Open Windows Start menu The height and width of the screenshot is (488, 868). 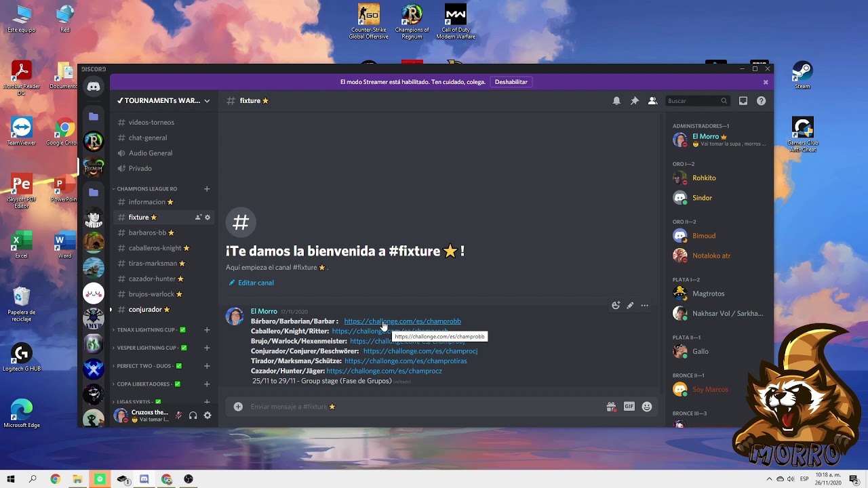11,479
